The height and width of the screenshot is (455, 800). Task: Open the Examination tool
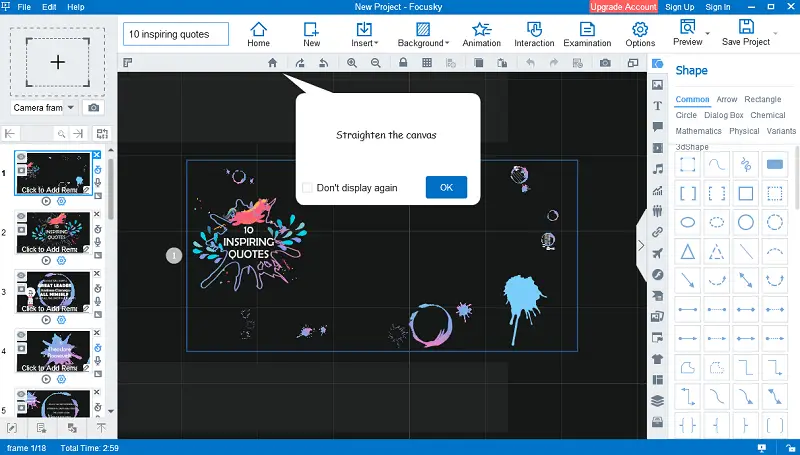click(x=587, y=34)
